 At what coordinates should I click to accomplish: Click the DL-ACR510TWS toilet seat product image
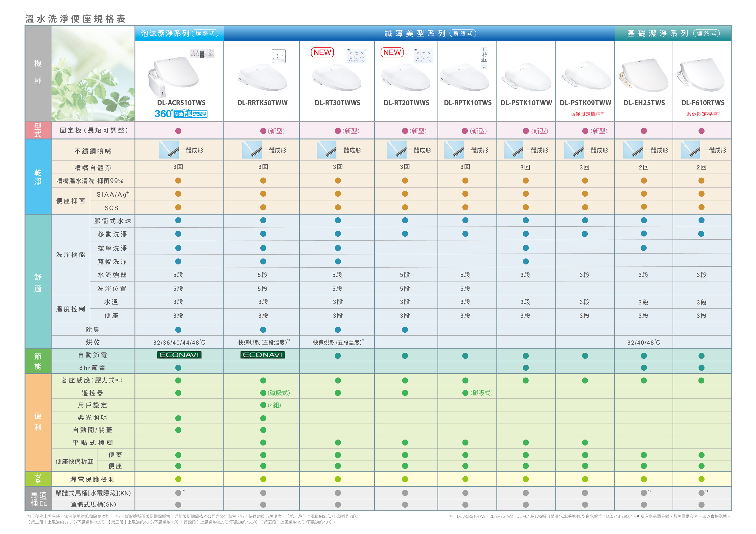[174, 77]
